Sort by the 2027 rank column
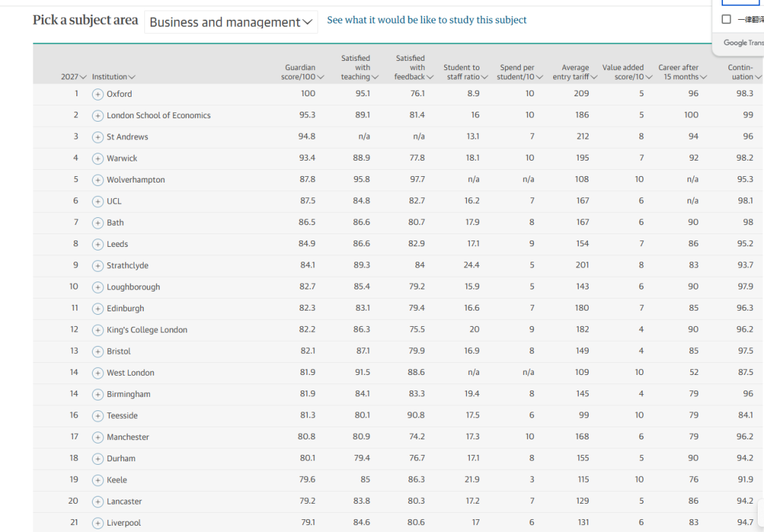Screen dimensions: 764x532 click(x=74, y=77)
